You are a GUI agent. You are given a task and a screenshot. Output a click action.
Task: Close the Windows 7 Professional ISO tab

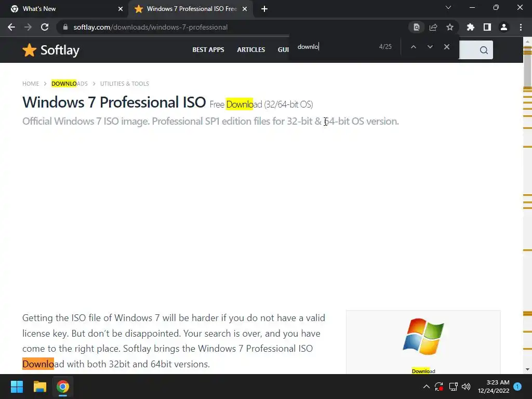pyautogui.click(x=245, y=9)
